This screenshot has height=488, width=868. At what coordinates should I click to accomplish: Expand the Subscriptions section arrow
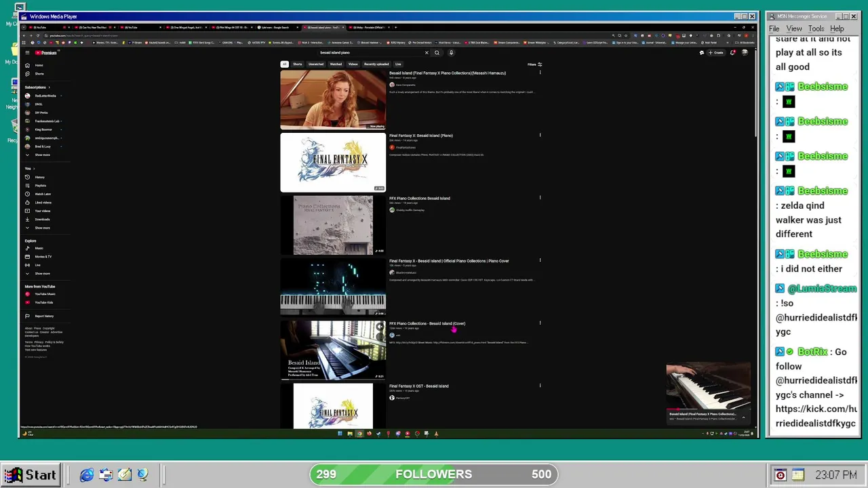(49, 87)
